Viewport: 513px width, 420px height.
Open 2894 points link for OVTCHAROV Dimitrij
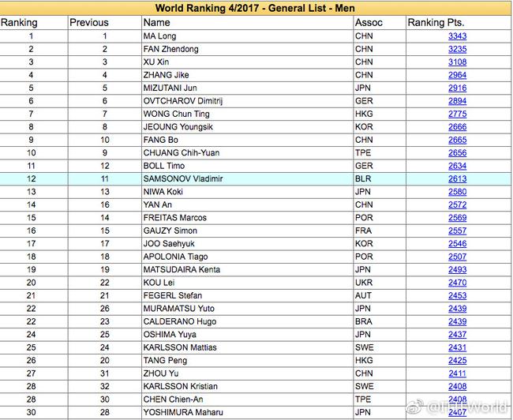(457, 101)
